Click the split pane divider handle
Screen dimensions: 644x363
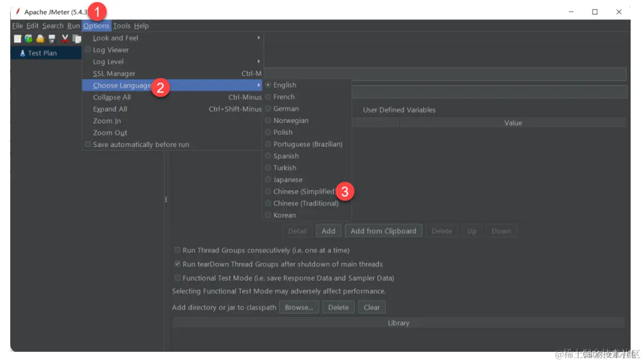166,199
